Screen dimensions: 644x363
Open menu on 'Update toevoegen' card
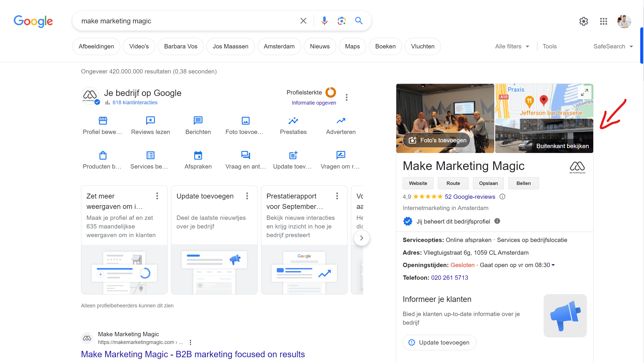pos(247,196)
